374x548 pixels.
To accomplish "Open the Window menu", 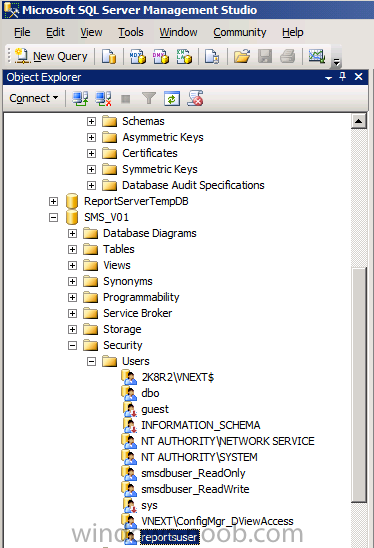I will click(x=178, y=33).
